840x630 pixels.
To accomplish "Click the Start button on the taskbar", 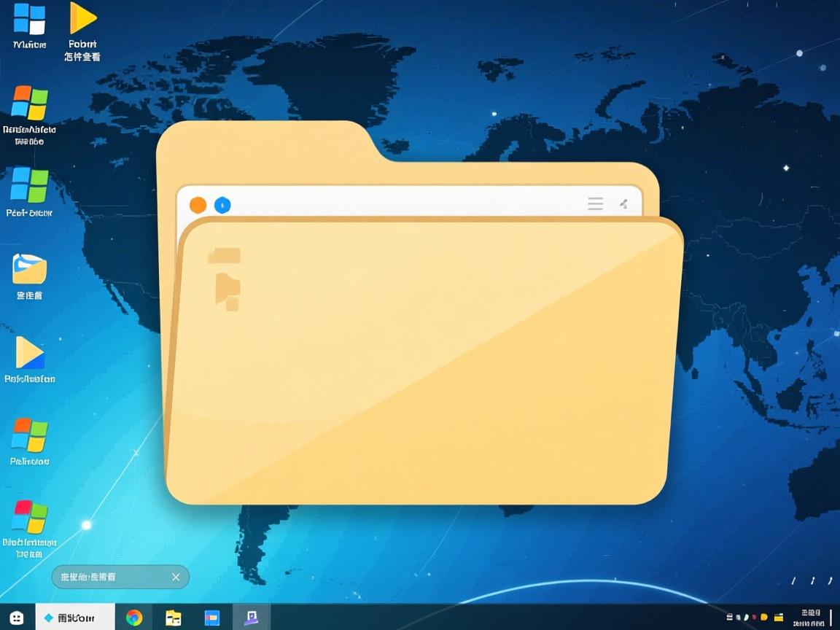I will coord(17,618).
